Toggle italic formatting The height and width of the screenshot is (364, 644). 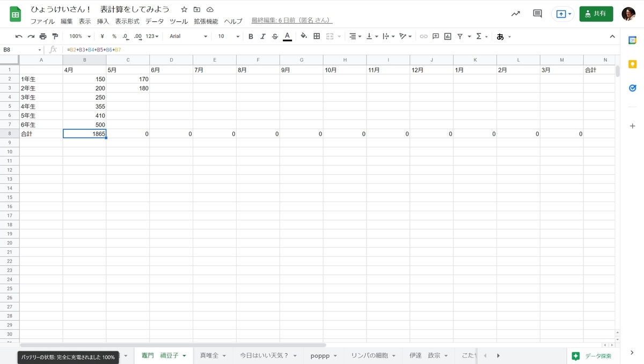(263, 36)
